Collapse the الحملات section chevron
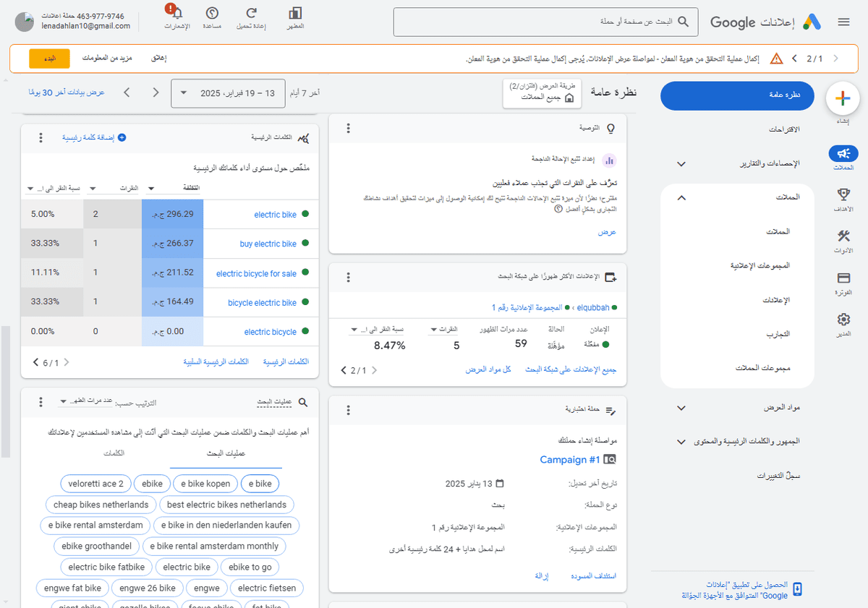 [x=681, y=197]
